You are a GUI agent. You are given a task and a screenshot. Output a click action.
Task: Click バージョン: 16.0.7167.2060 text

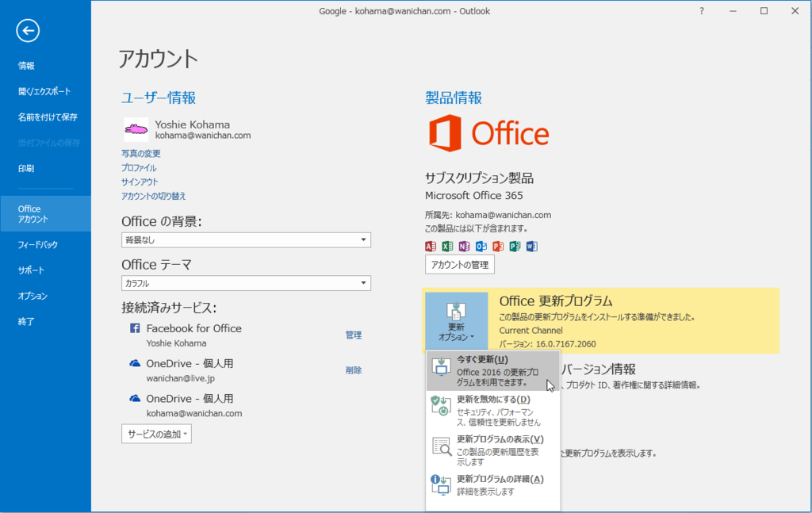(x=547, y=344)
